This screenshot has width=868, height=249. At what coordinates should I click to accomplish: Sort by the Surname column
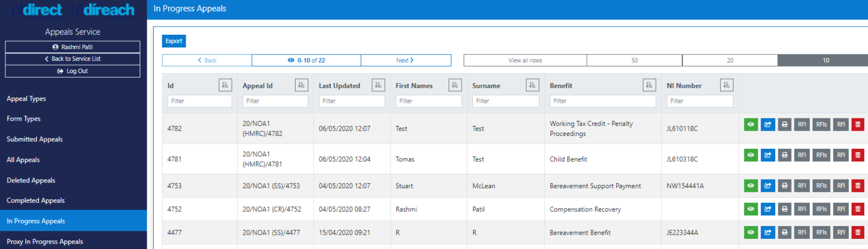532,85
